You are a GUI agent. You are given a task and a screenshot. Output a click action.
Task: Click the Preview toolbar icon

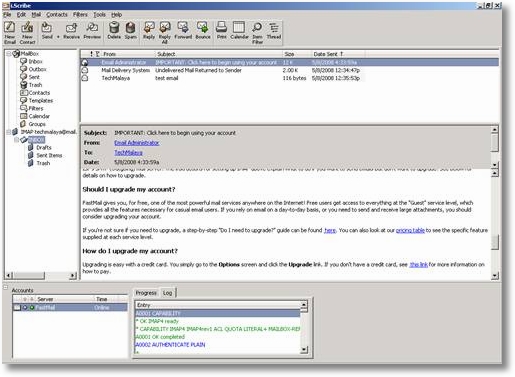(x=92, y=31)
